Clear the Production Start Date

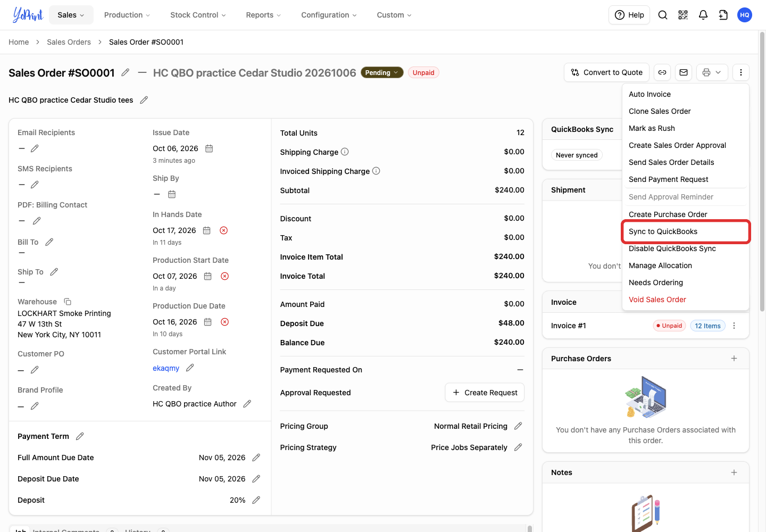[225, 276]
